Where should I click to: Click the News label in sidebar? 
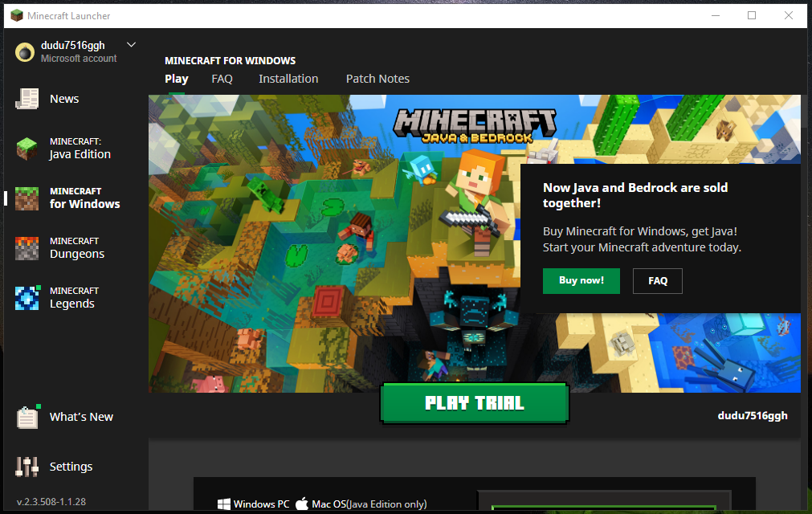(x=64, y=99)
